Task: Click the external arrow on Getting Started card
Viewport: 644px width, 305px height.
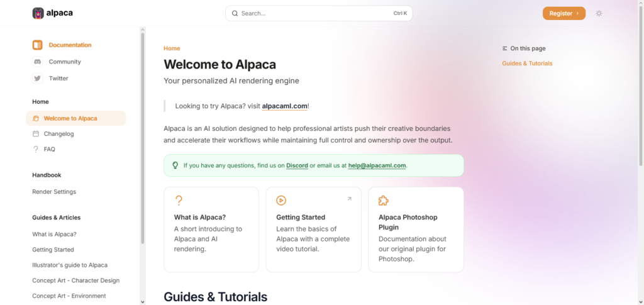Action: [x=350, y=199]
